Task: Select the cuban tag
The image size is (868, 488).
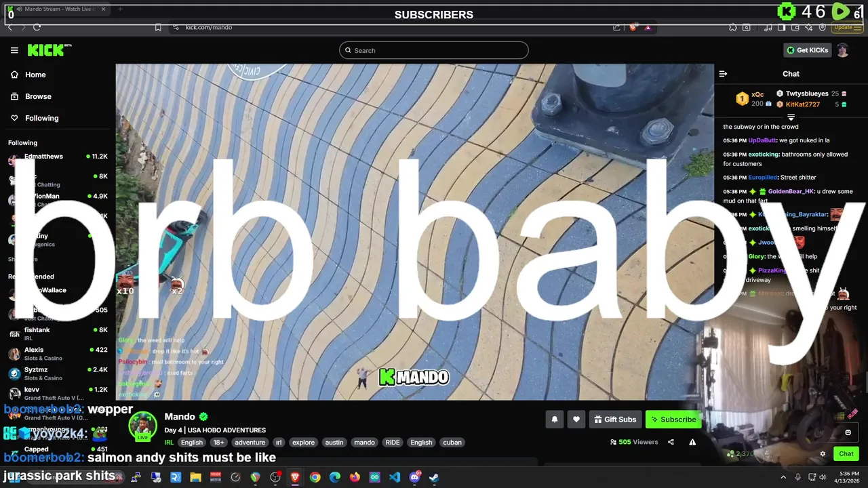Action: (x=452, y=443)
